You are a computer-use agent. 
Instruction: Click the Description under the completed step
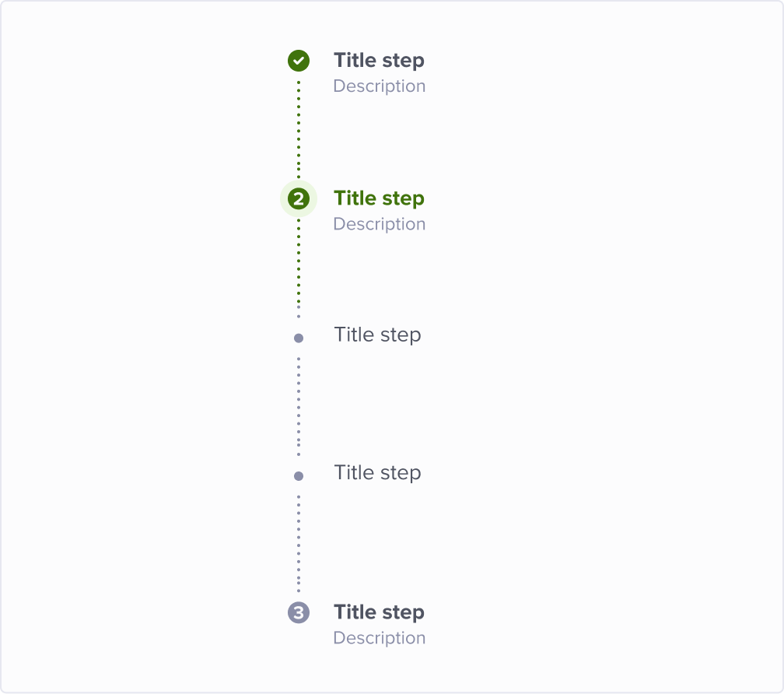coord(380,86)
